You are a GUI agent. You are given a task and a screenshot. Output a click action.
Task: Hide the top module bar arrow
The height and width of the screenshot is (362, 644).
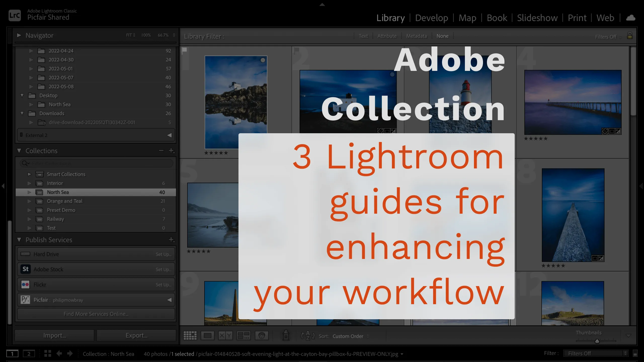pos(322,5)
